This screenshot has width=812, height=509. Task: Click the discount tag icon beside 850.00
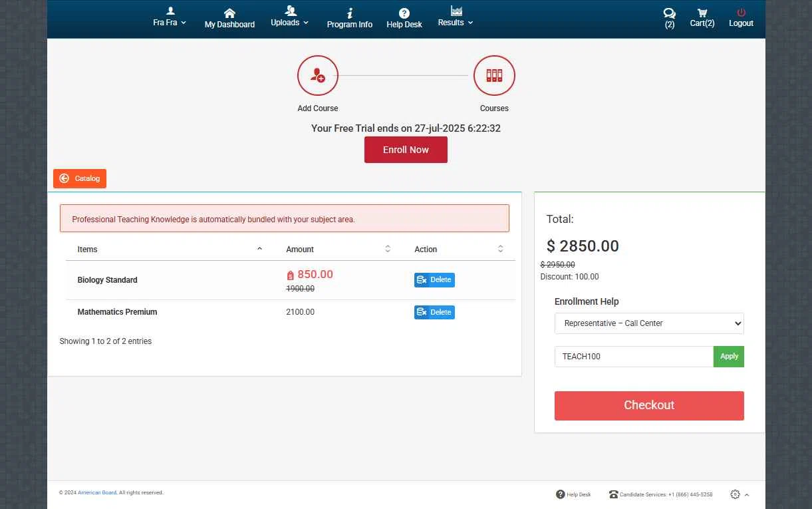tap(291, 275)
